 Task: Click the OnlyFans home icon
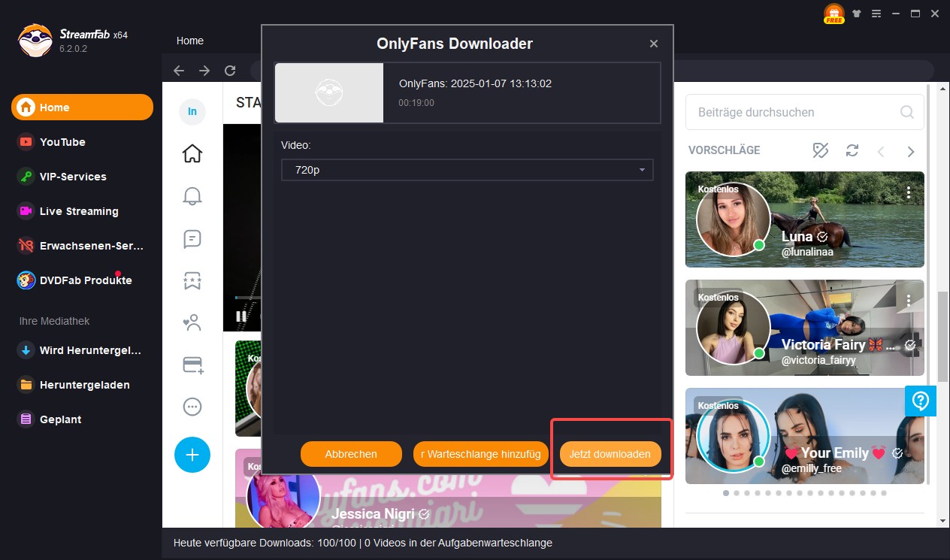pyautogui.click(x=192, y=154)
